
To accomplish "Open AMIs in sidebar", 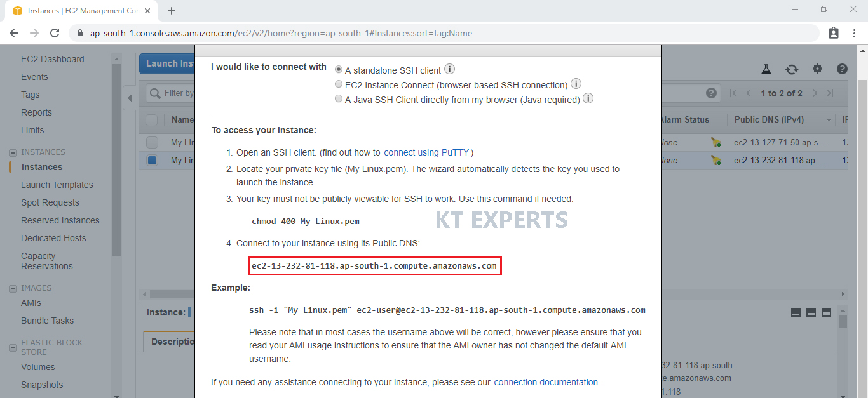I will point(31,303).
